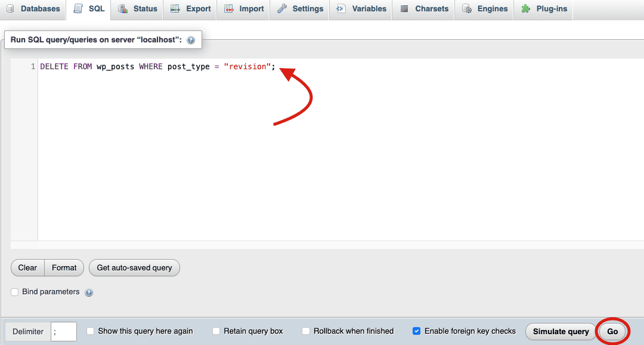Open help icon beside Bind parameters

click(89, 292)
